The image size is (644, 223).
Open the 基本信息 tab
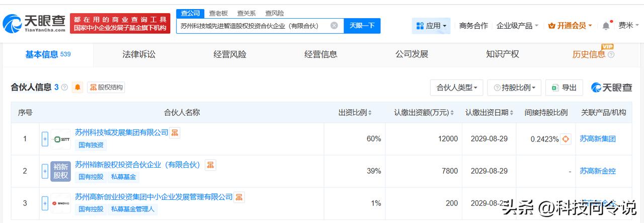click(48, 54)
